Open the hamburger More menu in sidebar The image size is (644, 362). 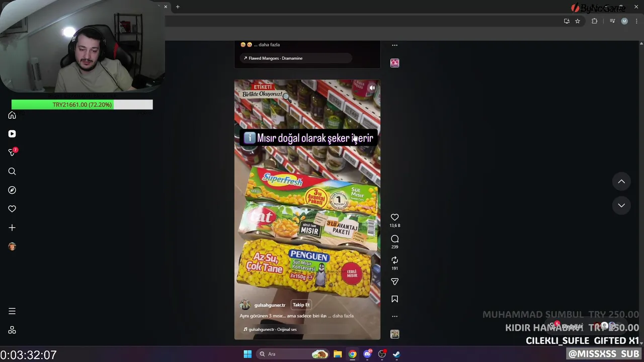(x=12, y=311)
